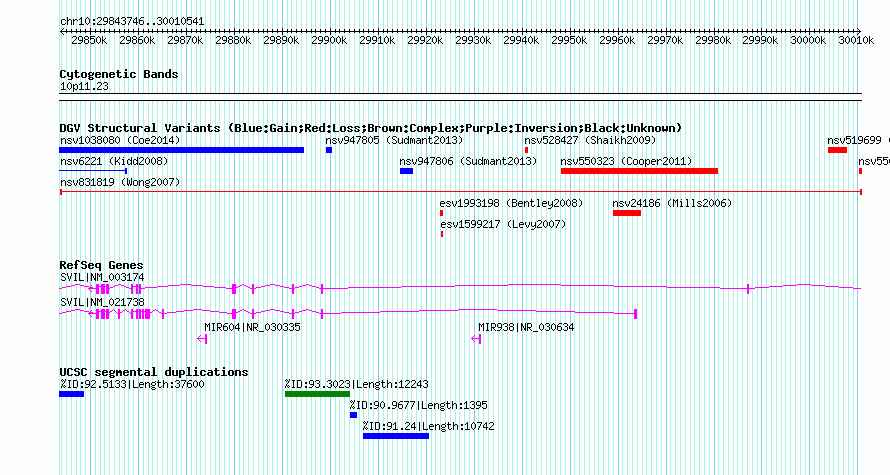Select the red nsv550323 loss bar
Image resolution: width=890 pixels, height=475 pixels.
coord(639,171)
